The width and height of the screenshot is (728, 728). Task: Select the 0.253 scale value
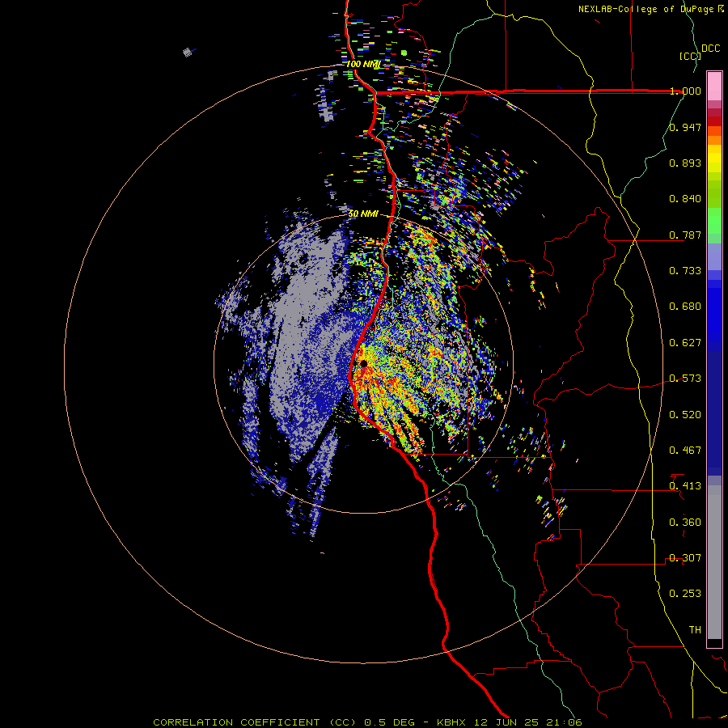[x=685, y=594]
